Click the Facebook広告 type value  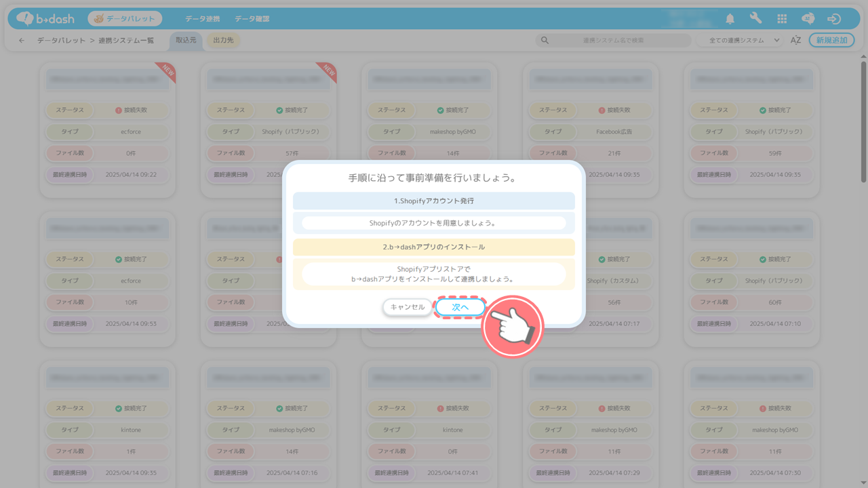pyautogui.click(x=615, y=131)
